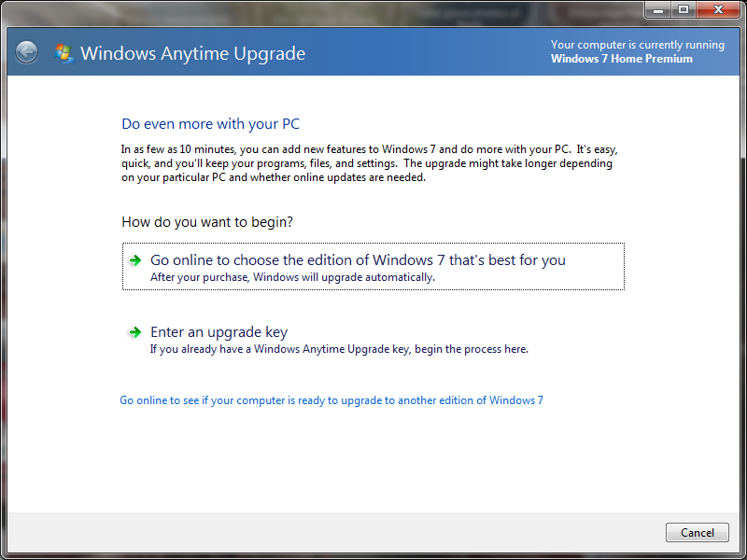Screen dimensions: 747x560
Task: Choose Enter an upgrade key
Action: [x=218, y=332]
